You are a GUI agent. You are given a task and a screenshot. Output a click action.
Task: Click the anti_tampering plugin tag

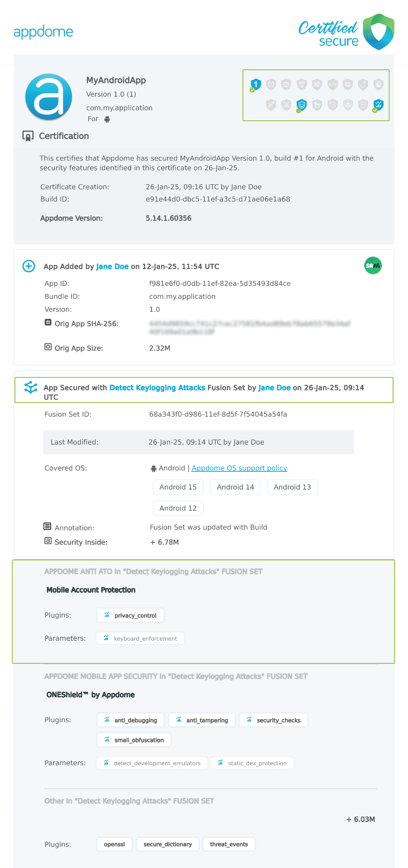(x=202, y=720)
